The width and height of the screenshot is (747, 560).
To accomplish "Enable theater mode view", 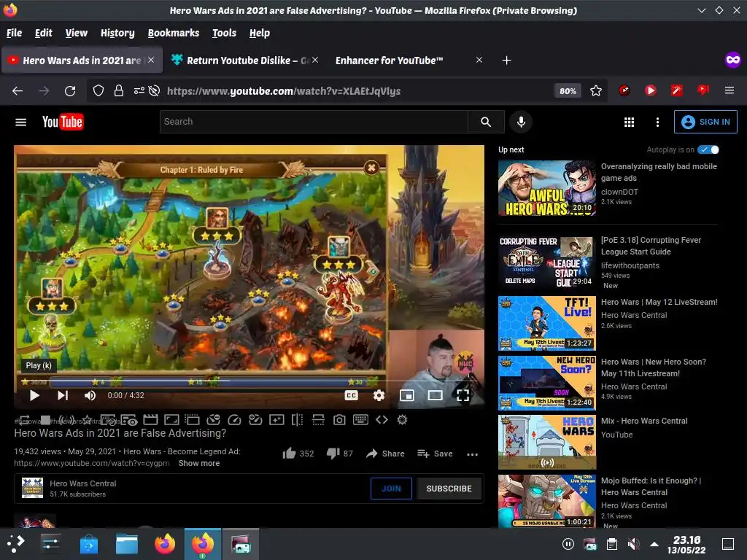I will [435, 395].
